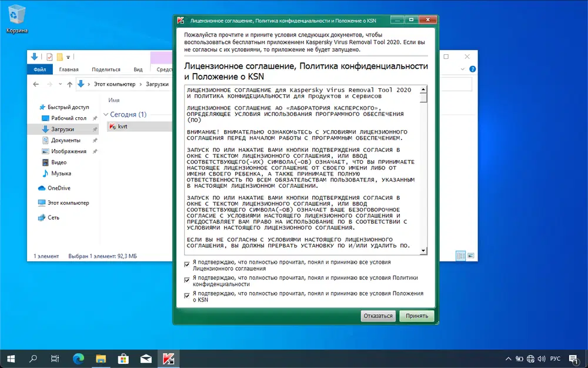Screen dimensions: 588x368
Task: Open File Explorer from the taskbar
Action: pyautogui.click(x=101, y=359)
